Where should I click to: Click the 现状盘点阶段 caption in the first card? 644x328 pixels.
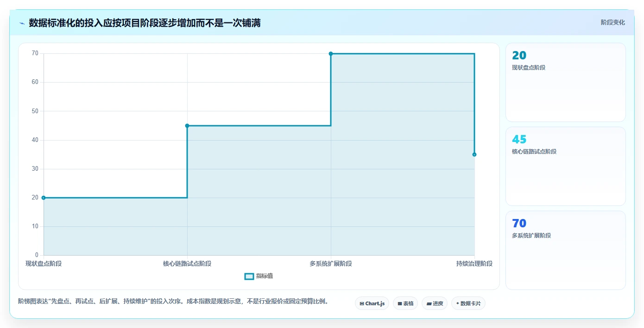coord(529,68)
